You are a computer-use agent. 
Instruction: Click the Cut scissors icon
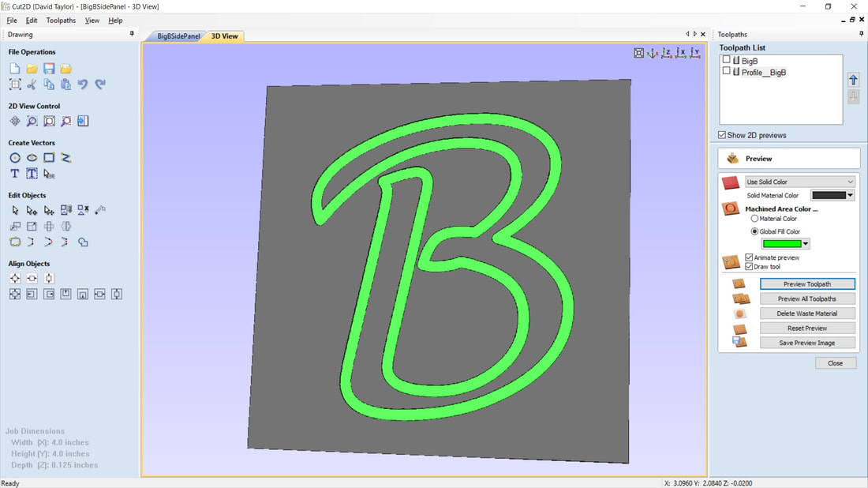click(x=32, y=84)
